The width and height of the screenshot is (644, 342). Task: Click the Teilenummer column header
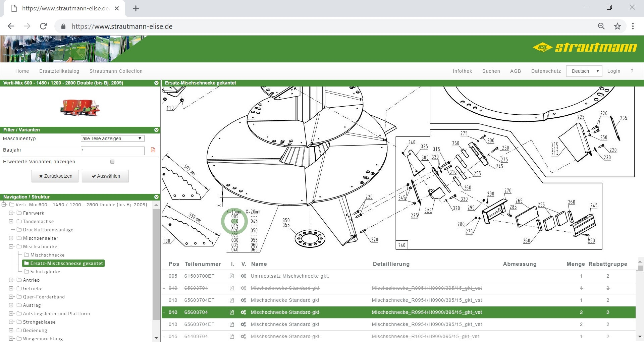pos(203,264)
